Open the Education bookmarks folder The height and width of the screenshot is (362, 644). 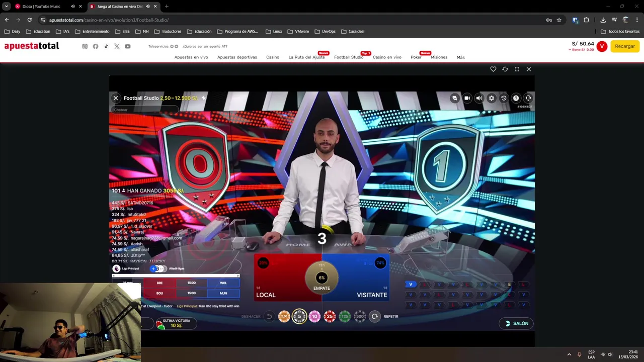[38, 31]
